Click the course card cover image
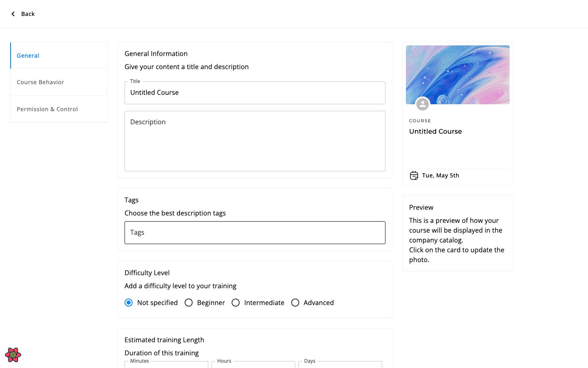 pos(458,75)
